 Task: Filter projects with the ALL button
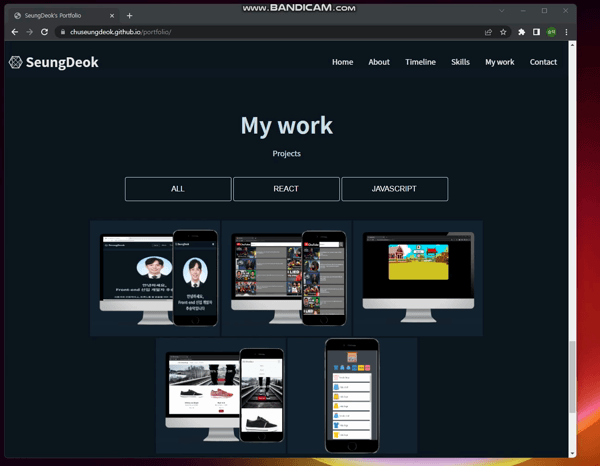(178, 189)
